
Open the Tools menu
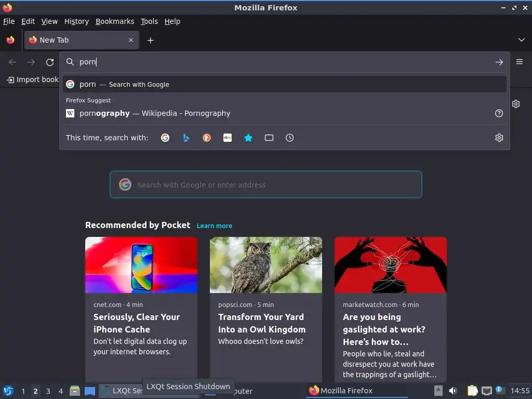coord(149,21)
